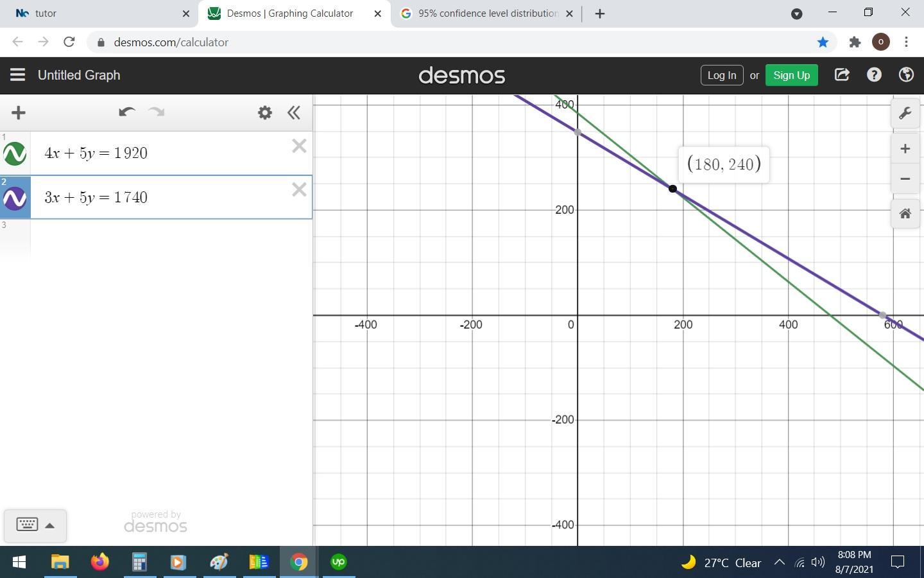Open the clock and calendar 8:08 PM
This screenshot has width=924, height=578.
854,562
